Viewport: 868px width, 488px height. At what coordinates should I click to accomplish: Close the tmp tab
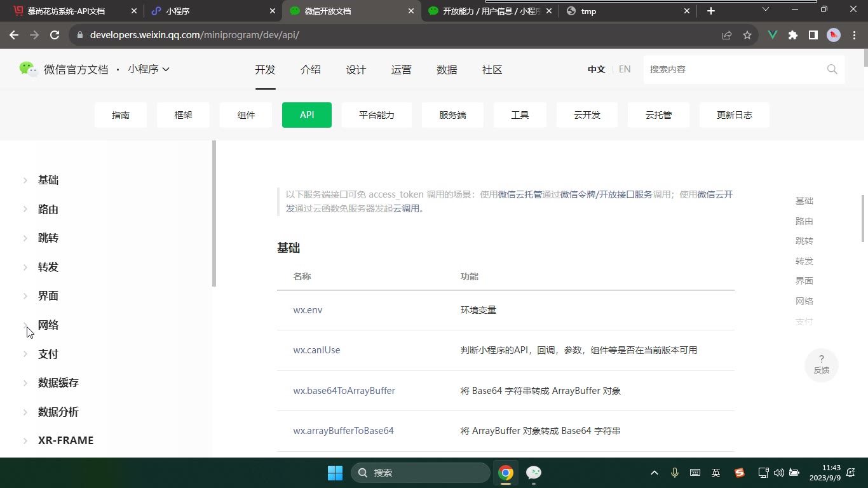(687, 11)
